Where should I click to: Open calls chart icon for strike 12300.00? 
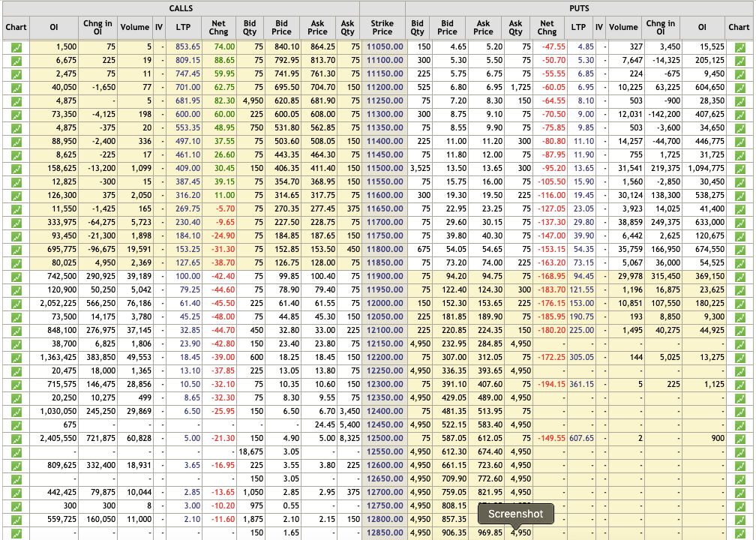(x=16, y=385)
